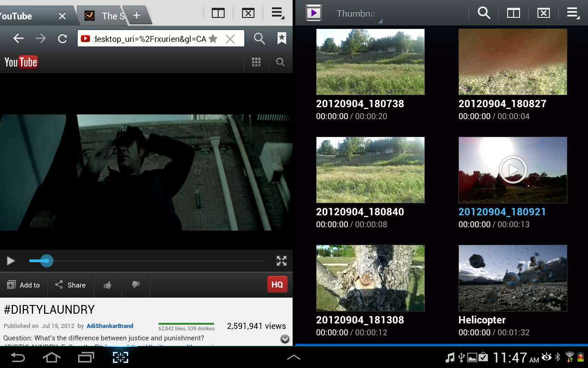Like the #DIRTYLAUNDRY video
This screenshot has height=368, width=588.
pos(107,285)
